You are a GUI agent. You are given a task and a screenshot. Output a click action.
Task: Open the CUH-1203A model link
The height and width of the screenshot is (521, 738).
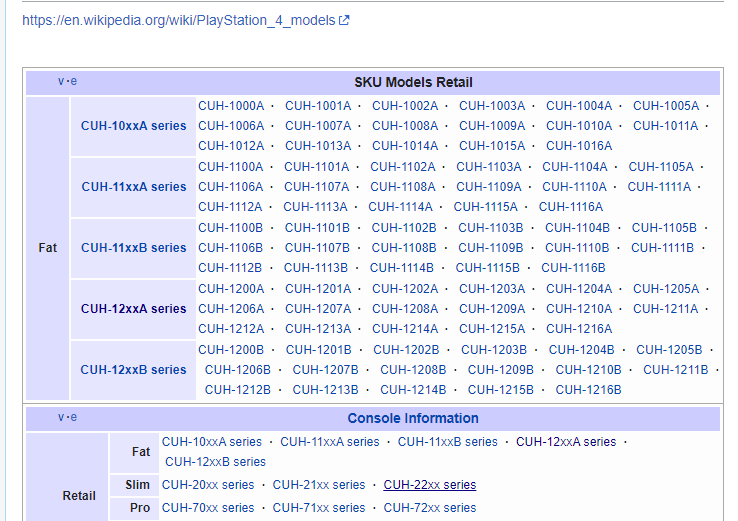[492, 289]
